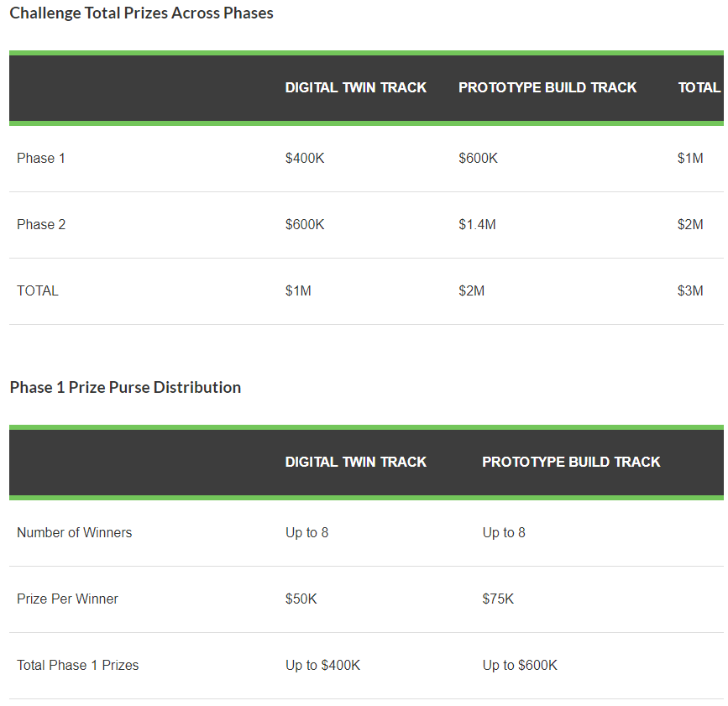Click the 'Phase 1 Prize Purse Distribution' heading
The width and height of the screenshot is (728, 706).
coord(125,388)
